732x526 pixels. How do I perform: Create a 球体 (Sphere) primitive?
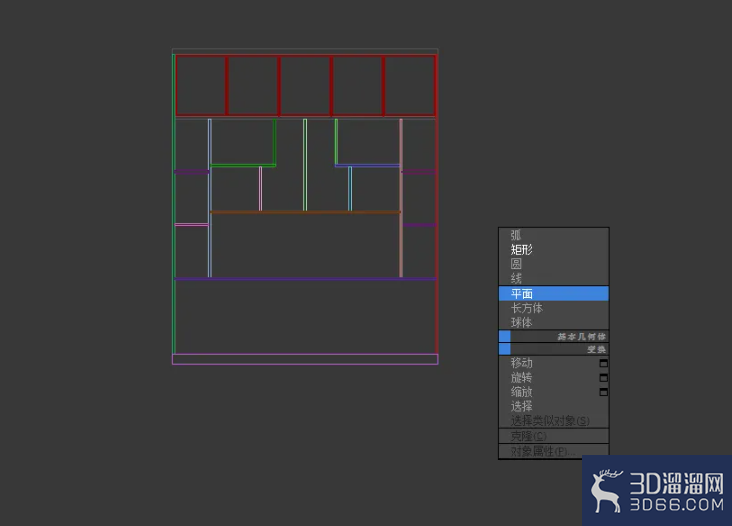[554, 323]
